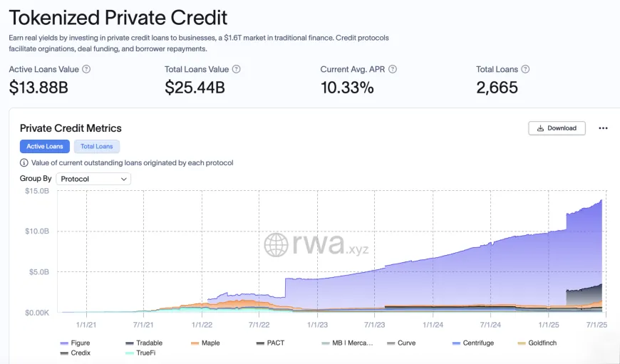Viewport: 620px width, 364px height.
Task: Click help icon beside Current Avg. APR
Action: (392, 69)
